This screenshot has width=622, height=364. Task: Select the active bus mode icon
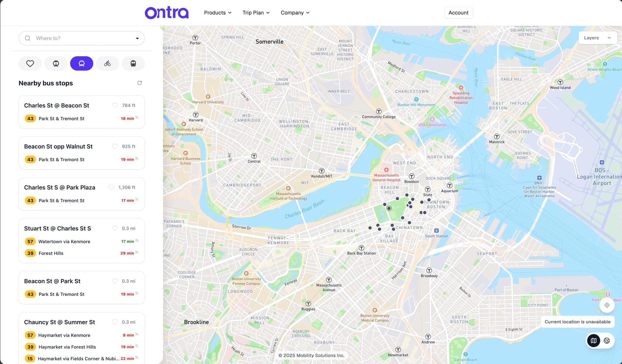point(81,63)
